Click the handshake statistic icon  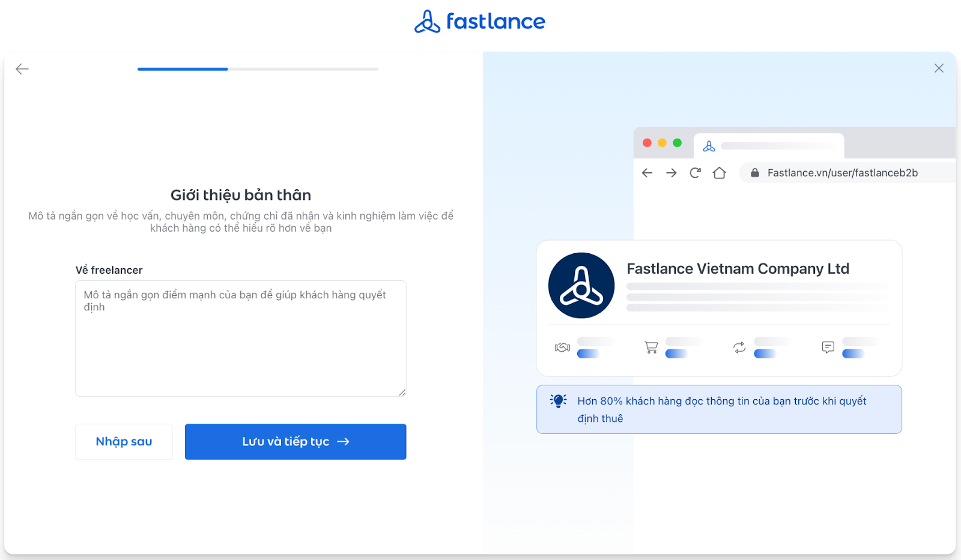point(562,347)
